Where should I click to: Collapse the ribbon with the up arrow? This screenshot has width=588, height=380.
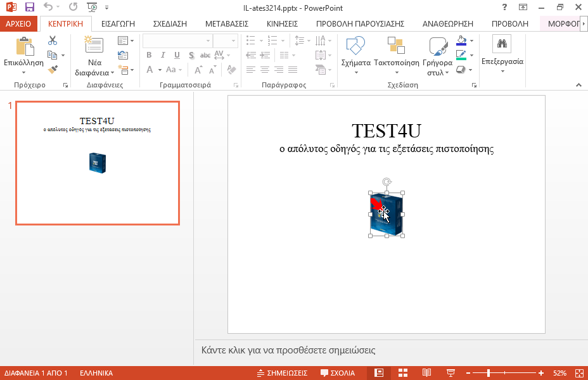[x=578, y=85]
